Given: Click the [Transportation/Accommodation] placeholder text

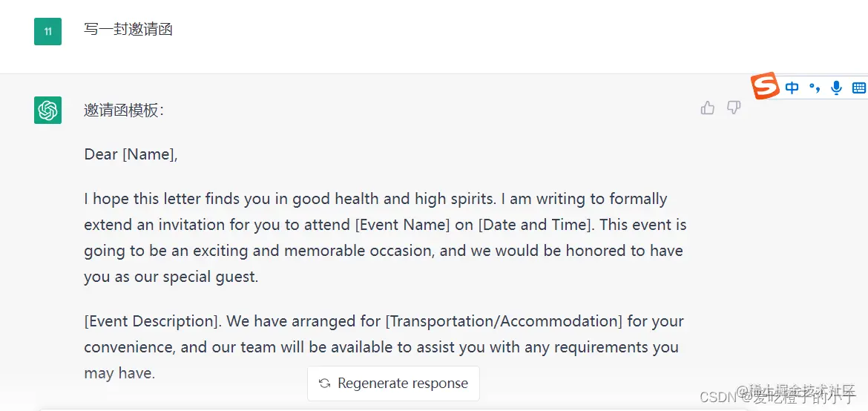Looking at the screenshot, I should (504, 321).
